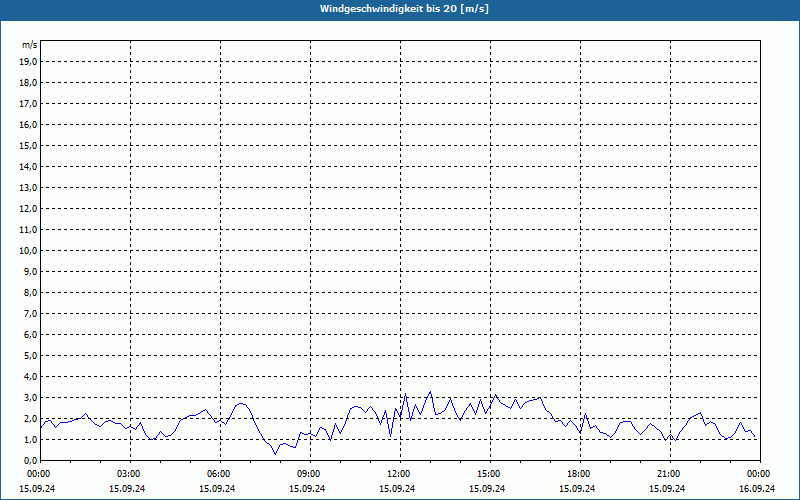Click the 19,0 y-axis label
Viewport: 800px width, 500px height.
[28, 62]
